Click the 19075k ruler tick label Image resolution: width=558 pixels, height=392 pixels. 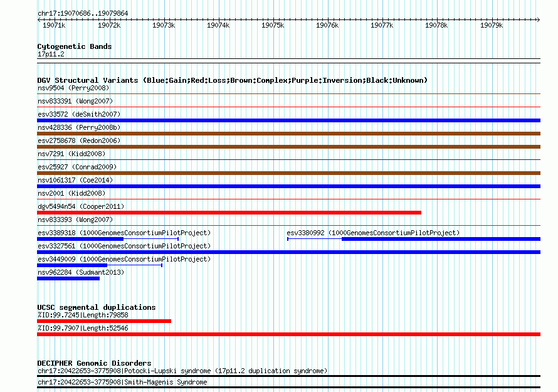[x=273, y=25]
